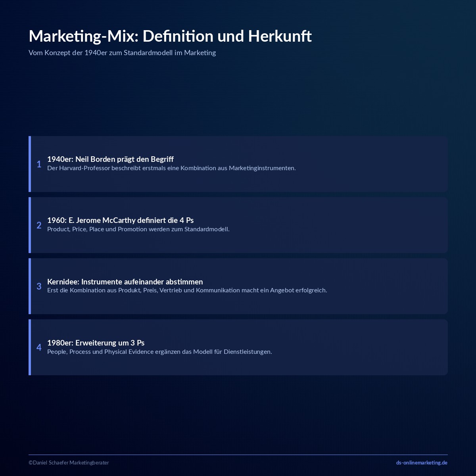Click the title 'Marketing-Mix: Definition und Herkunft'
Viewport: 476px width, 476px height.
pyautogui.click(x=170, y=36)
